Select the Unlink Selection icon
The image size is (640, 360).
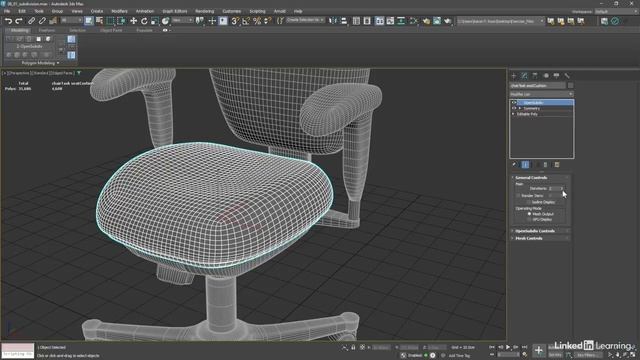[42, 21]
